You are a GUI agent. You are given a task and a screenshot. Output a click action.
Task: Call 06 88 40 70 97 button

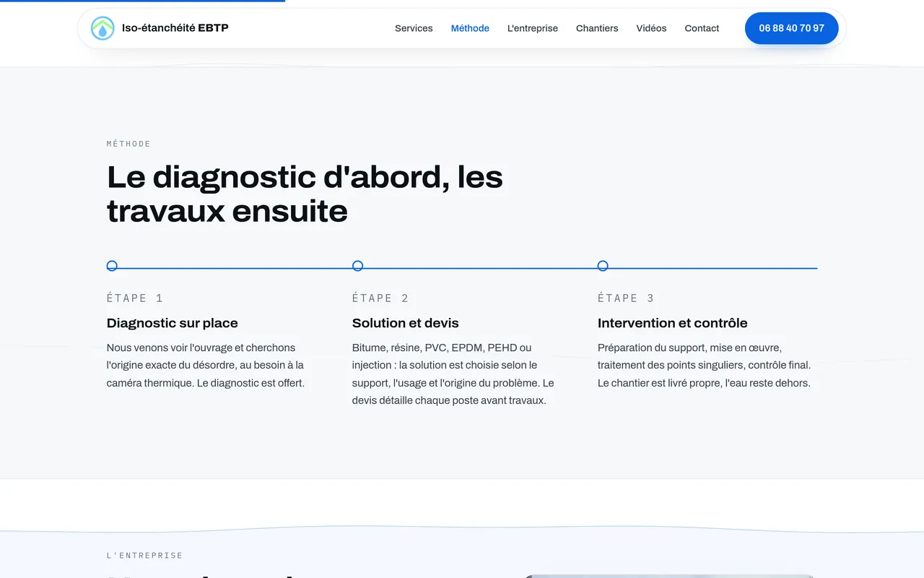[x=791, y=28]
